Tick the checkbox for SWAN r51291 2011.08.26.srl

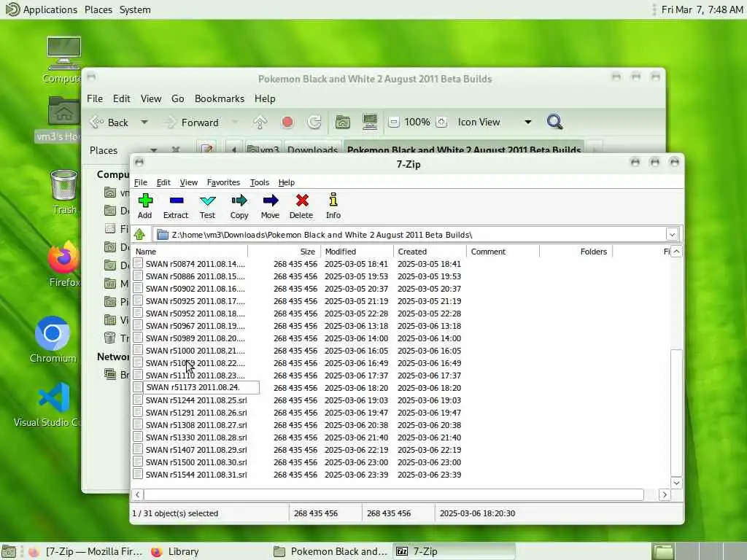tap(138, 412)
